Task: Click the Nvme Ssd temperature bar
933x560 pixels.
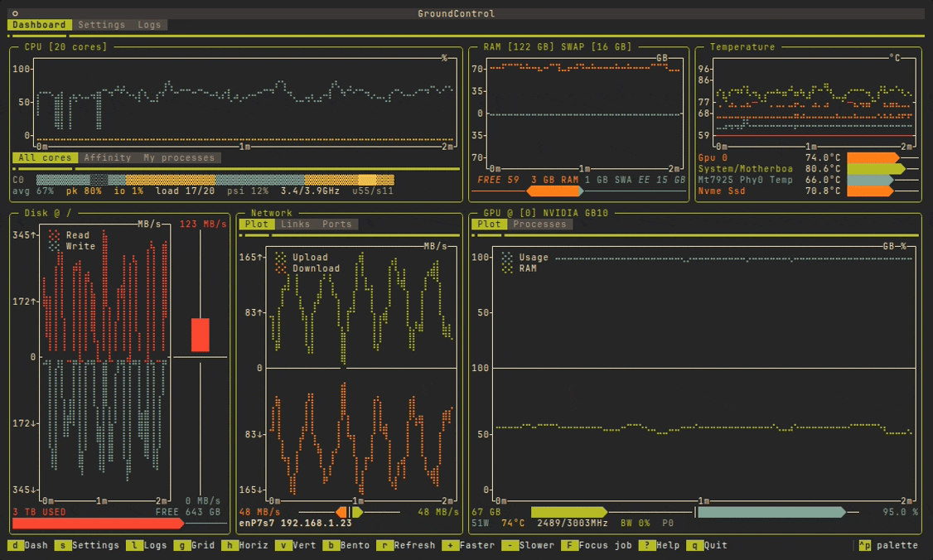Action: pyautogui.click(x=870, y=191)
